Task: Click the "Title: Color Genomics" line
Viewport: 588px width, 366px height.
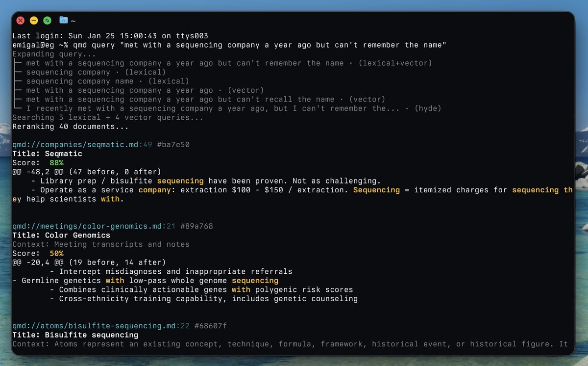Action: (x=61, y=235)
